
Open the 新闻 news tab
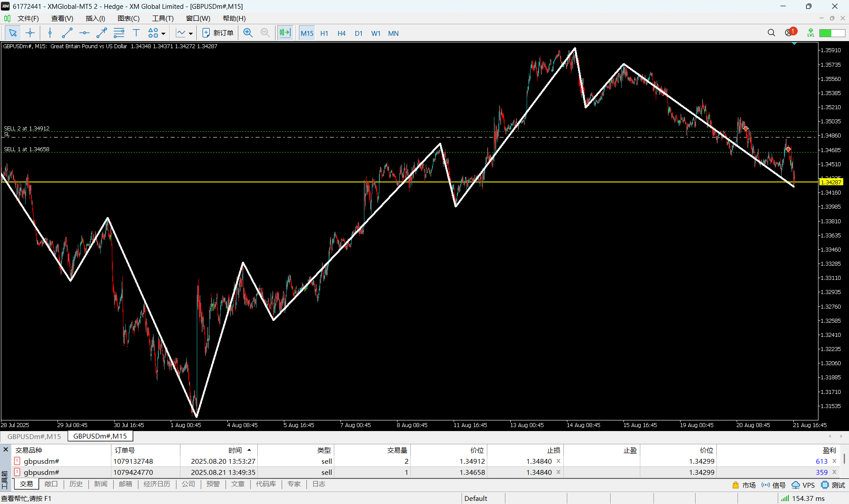(101, 484)
